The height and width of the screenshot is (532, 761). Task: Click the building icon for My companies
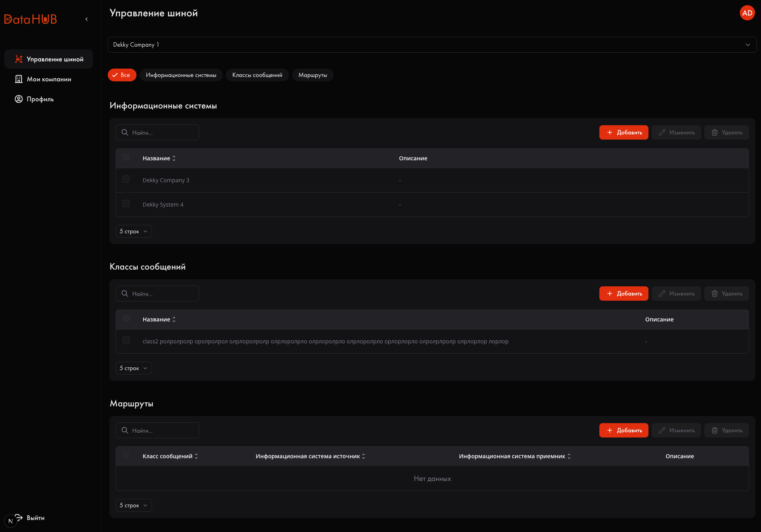[x=19, y=79]
